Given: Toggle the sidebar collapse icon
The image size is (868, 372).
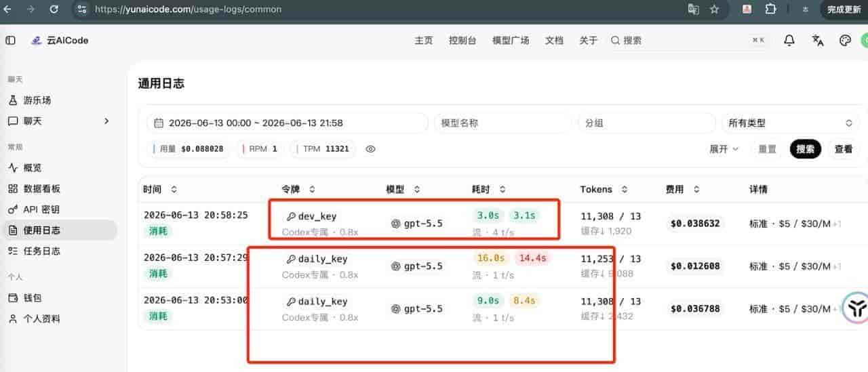Looking at the screenshot, I should 10,41.
